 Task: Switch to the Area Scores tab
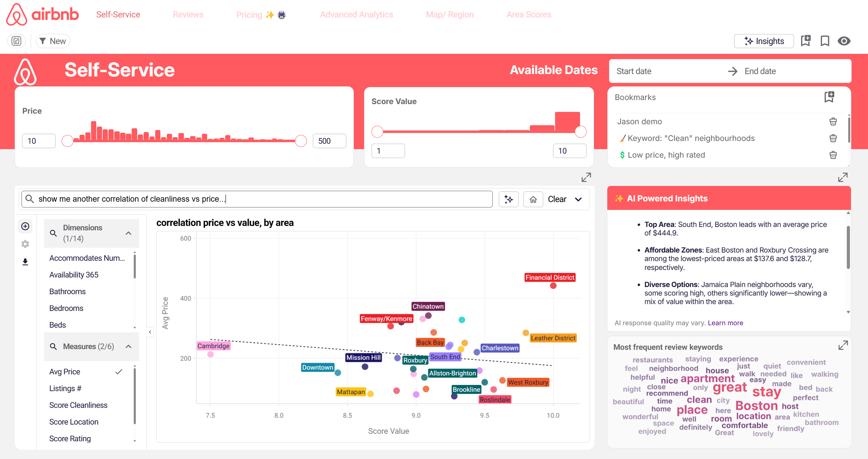[x=529, y=15]
